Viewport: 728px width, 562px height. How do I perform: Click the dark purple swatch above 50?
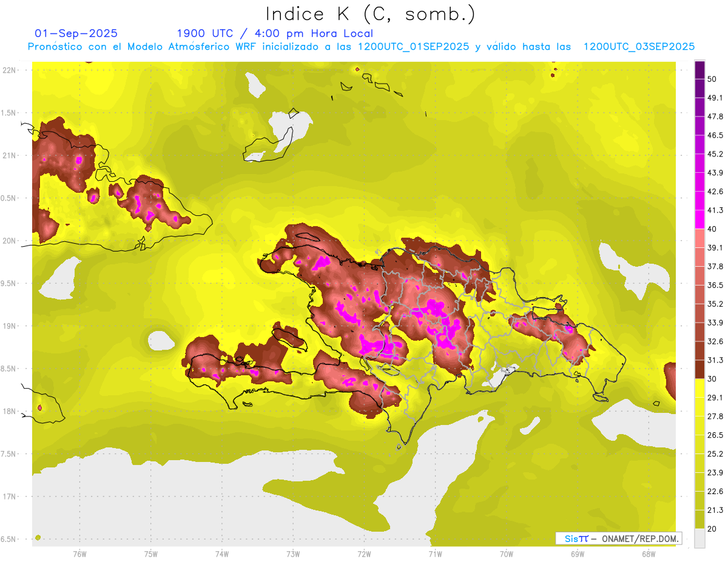pyautogui.click(x=699, y=70)
